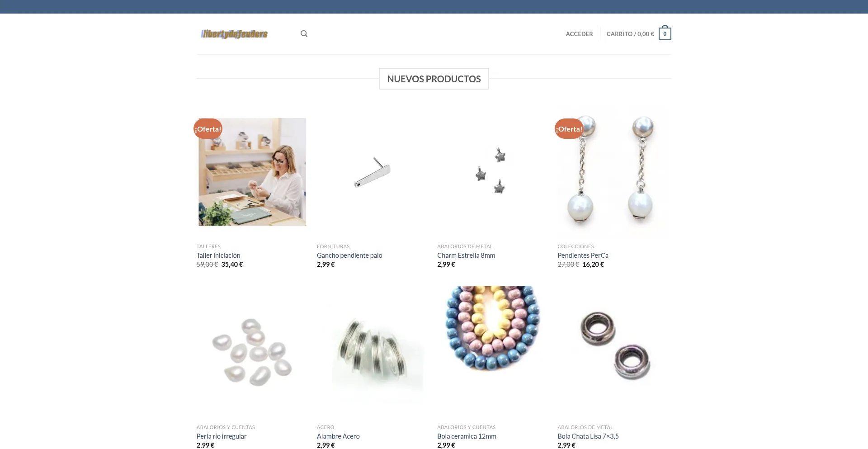Click the libertydefenders logo
868x449 pixels.
tap(234, 34)
